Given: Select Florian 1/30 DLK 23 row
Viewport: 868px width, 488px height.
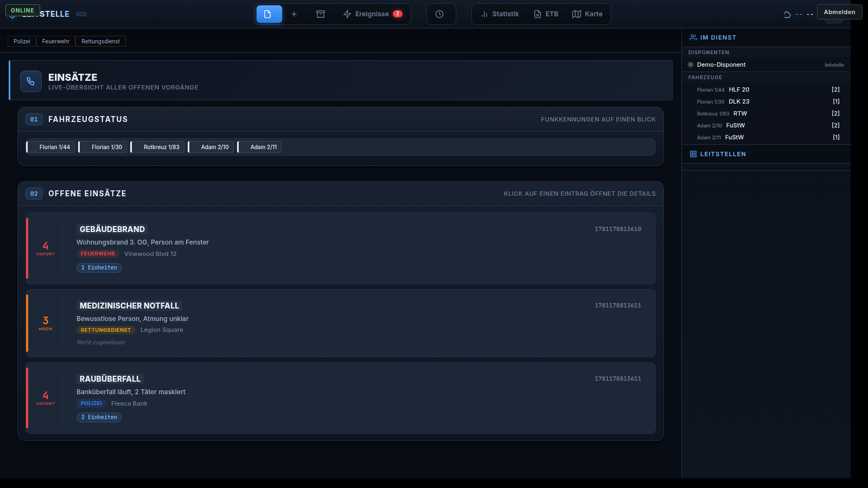Looking at the screenshot, I should click(x=766, y=101).
